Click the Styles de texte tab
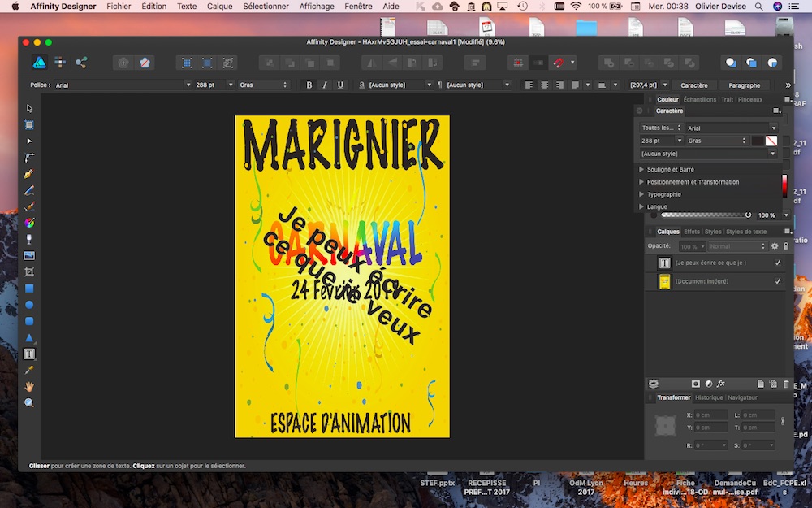 746,232
